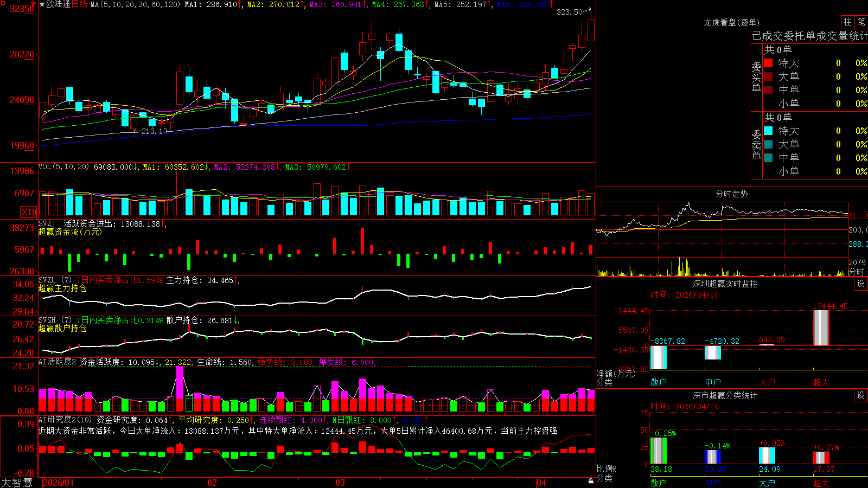Click the dark red 中单 buy-order swatch
Viewport: 868px width, 488px height.
[768, 90]
